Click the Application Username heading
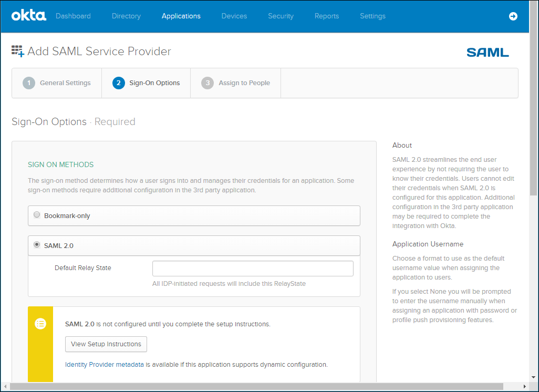 428,244
